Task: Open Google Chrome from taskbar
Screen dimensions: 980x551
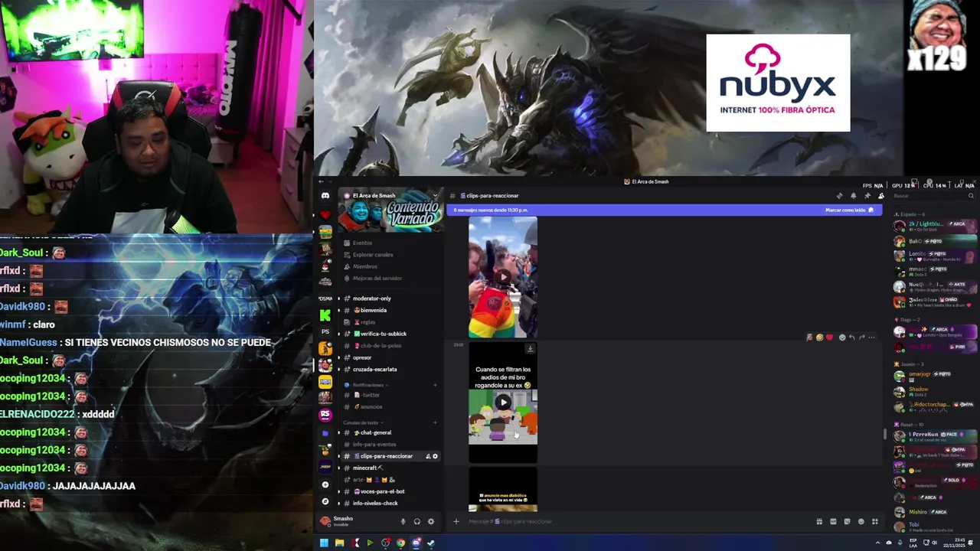Action: (400, 543)
